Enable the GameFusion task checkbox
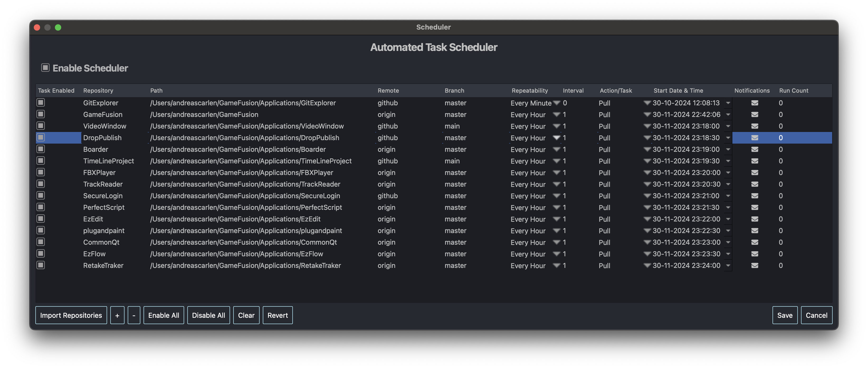 tap(40, 114)
